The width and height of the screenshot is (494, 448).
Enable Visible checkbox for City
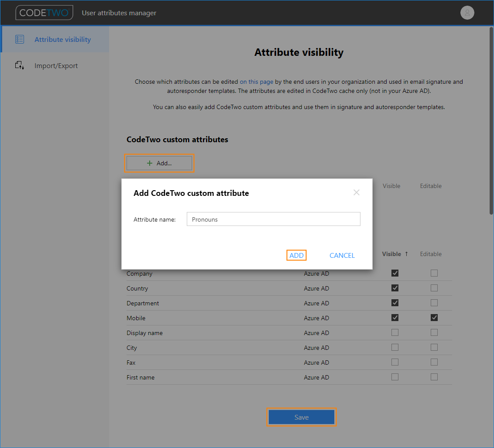395,347
